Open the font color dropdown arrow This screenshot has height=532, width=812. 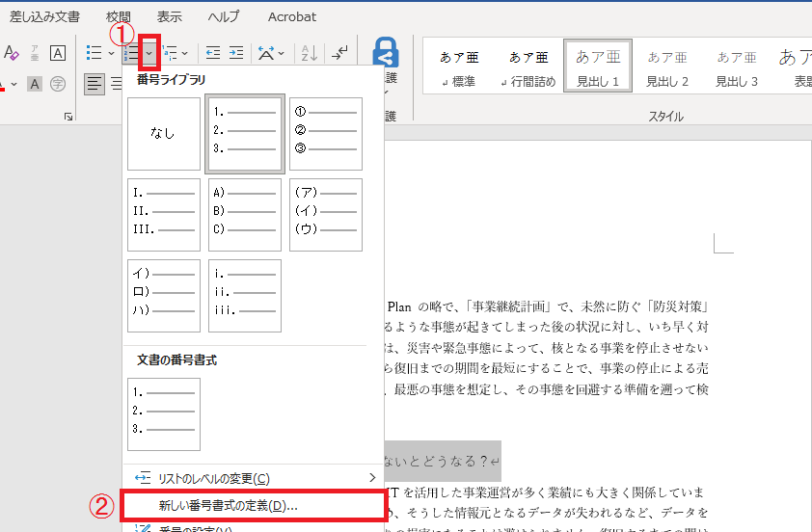(14, 84)
